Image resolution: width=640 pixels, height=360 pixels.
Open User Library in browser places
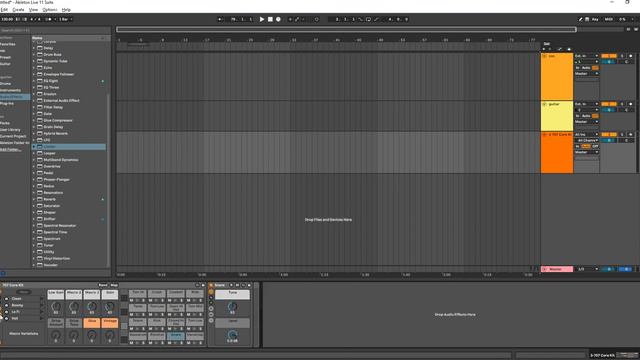click(x=10, y=129)
